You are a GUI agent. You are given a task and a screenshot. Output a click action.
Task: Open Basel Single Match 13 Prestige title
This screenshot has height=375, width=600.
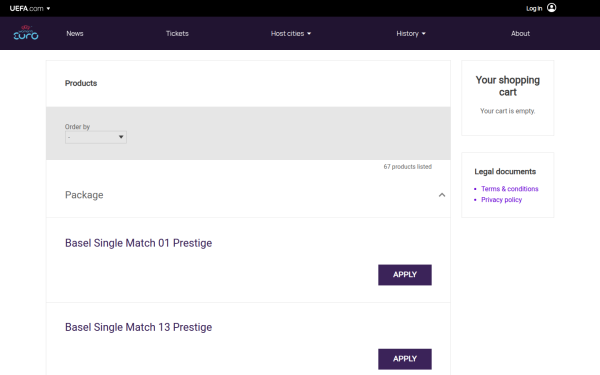tap(139, 327)
